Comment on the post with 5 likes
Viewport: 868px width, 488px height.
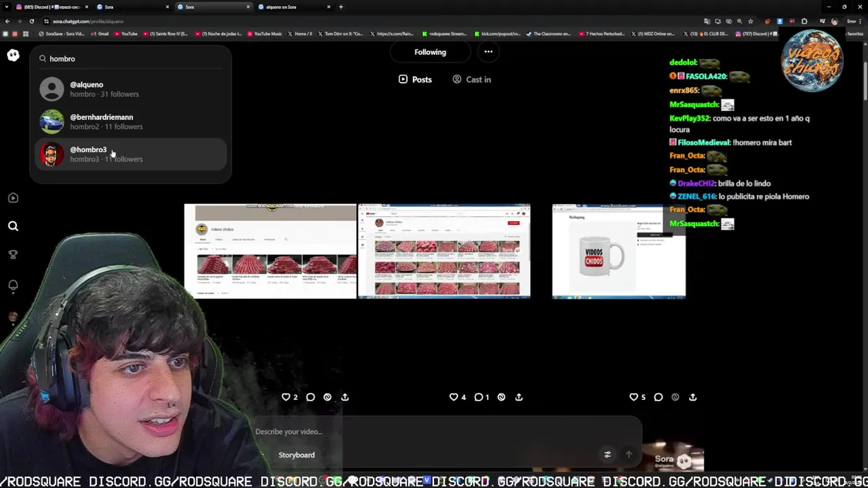click(658, 397)
